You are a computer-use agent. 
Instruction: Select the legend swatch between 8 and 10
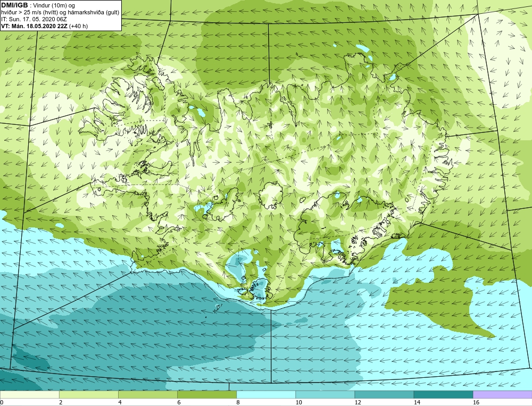coord(265,394)
